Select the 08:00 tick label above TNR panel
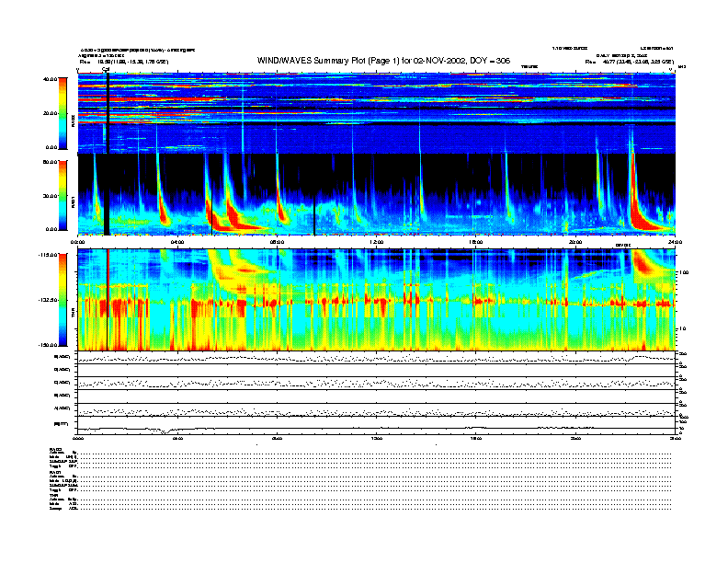 point(278,242)
